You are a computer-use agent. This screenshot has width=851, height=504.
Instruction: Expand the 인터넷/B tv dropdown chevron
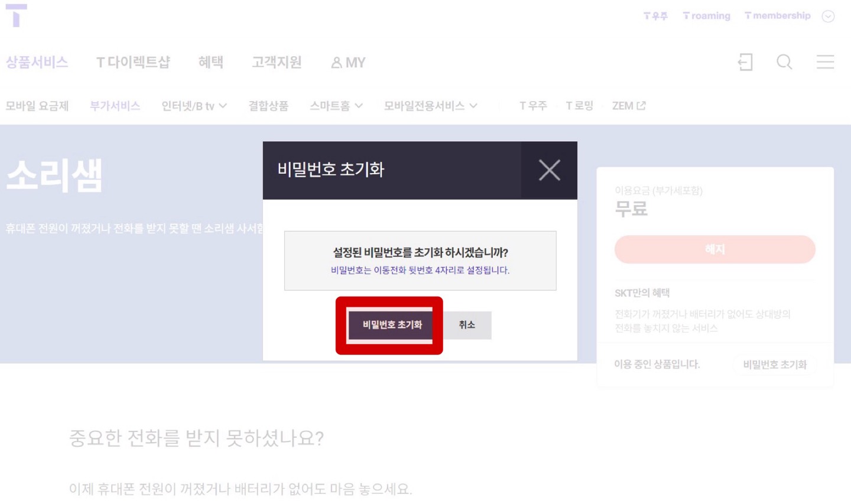coord(223,106)
